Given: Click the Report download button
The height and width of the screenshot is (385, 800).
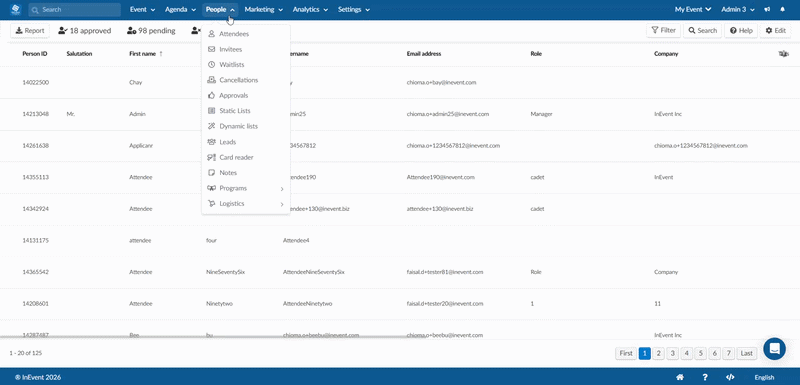Looking at the screenshot, I should tap(30, 31).
